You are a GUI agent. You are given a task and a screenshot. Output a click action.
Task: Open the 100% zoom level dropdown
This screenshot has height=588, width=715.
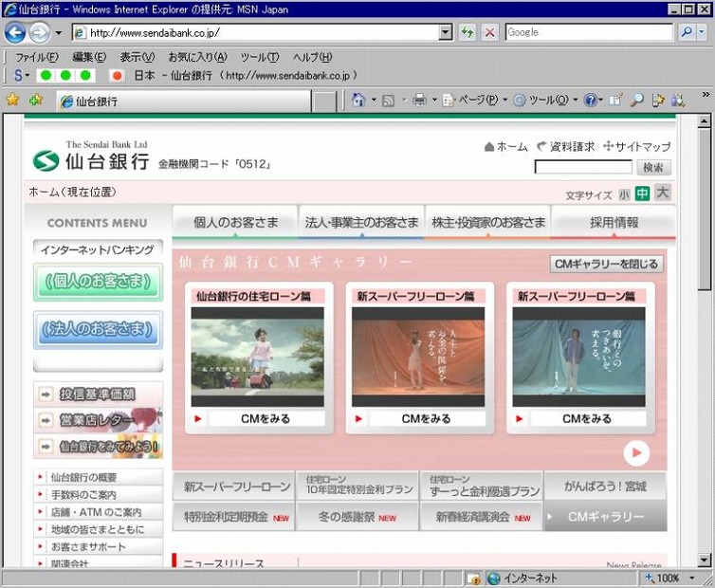[692, 579]
